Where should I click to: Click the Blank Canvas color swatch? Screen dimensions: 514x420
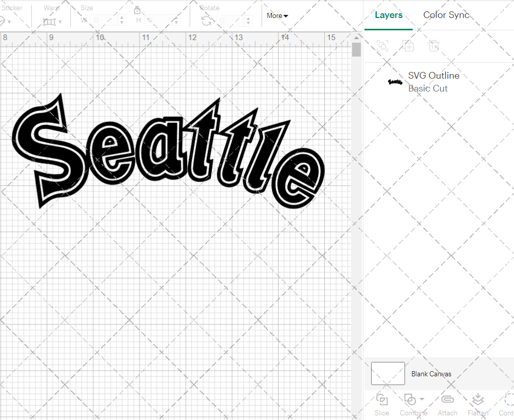point(388,374)
